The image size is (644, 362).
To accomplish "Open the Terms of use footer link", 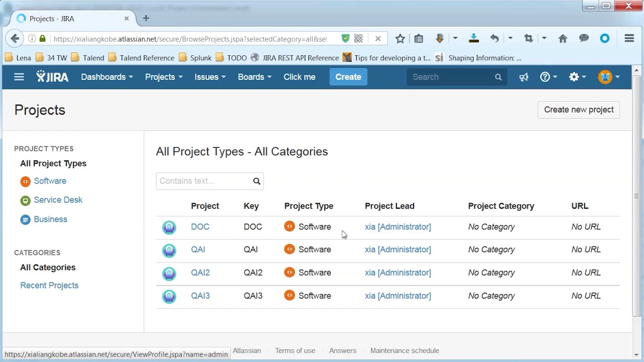I will [295, 350].
